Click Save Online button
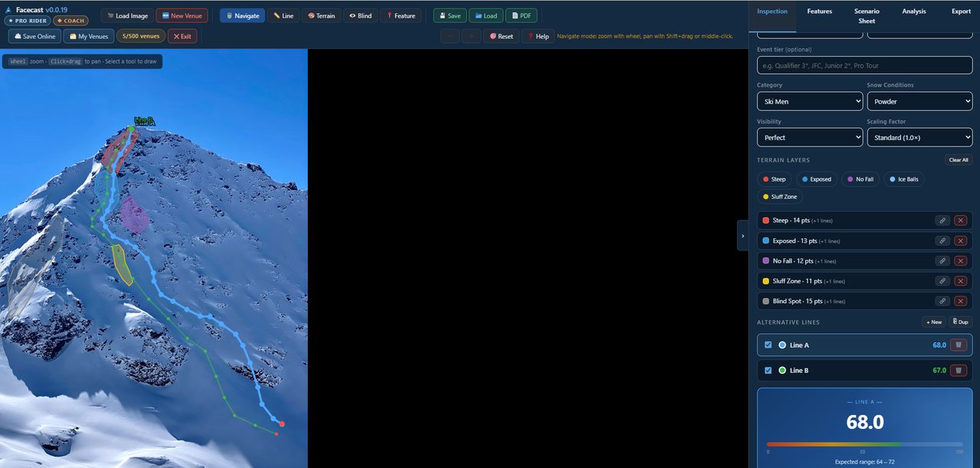 click(x=35, y=36)
